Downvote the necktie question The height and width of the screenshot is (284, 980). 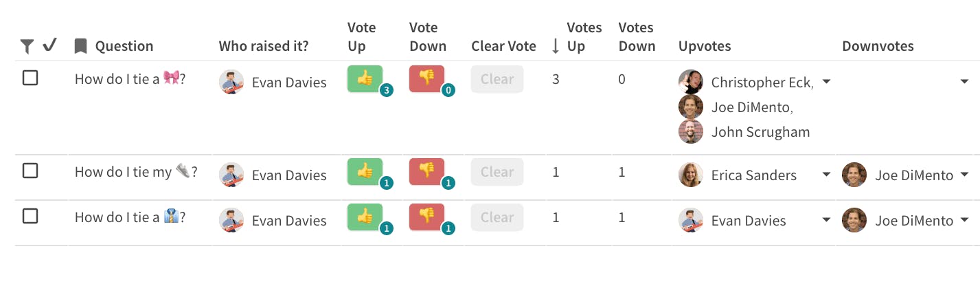[x=426, y=217]
